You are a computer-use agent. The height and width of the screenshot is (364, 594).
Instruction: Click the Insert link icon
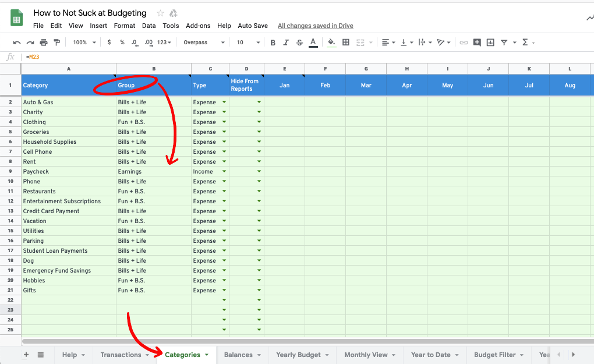pos(464,43)
